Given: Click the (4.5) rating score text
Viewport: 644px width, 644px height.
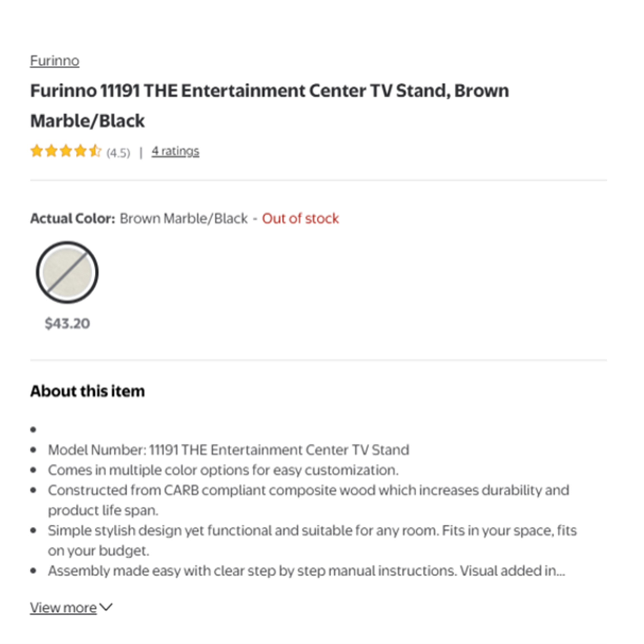Looking at the screenshot, I should coord(118,153).
